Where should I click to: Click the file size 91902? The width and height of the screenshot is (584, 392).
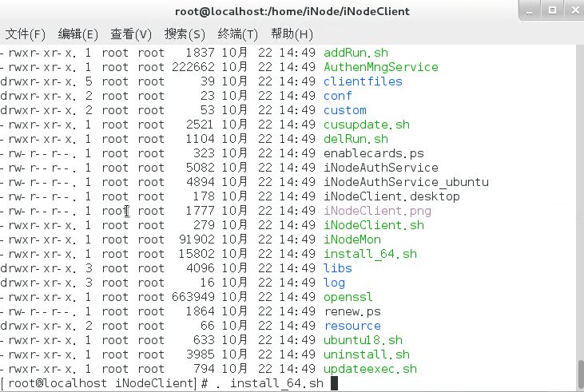pyautogui.click(x=197, y=240)
